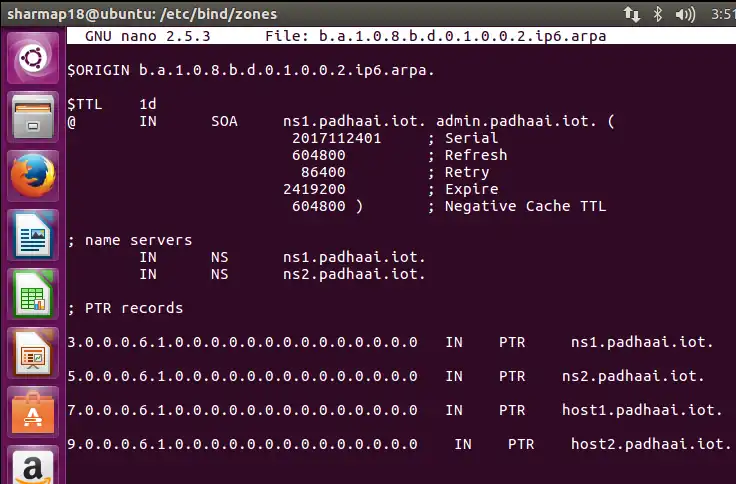This screenshot has width=736, height=484.
Task: Open LibreOffice Writer from the launcher
Action: tap(33, 240)
